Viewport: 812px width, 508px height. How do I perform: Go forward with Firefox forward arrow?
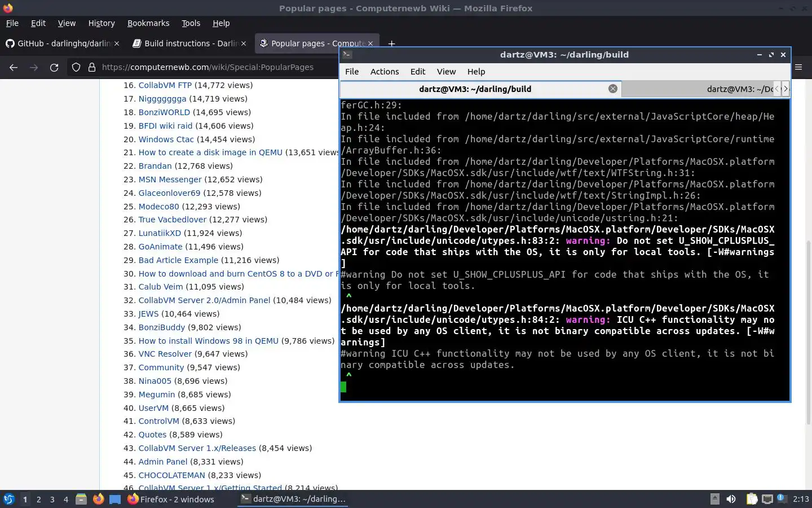coord(34,67)
